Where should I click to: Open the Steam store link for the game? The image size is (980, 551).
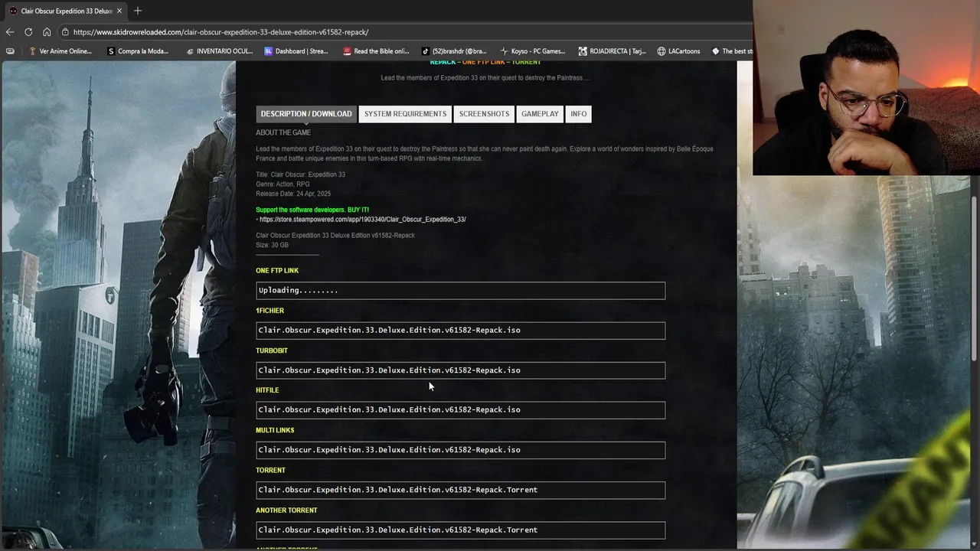click(362, 220)
